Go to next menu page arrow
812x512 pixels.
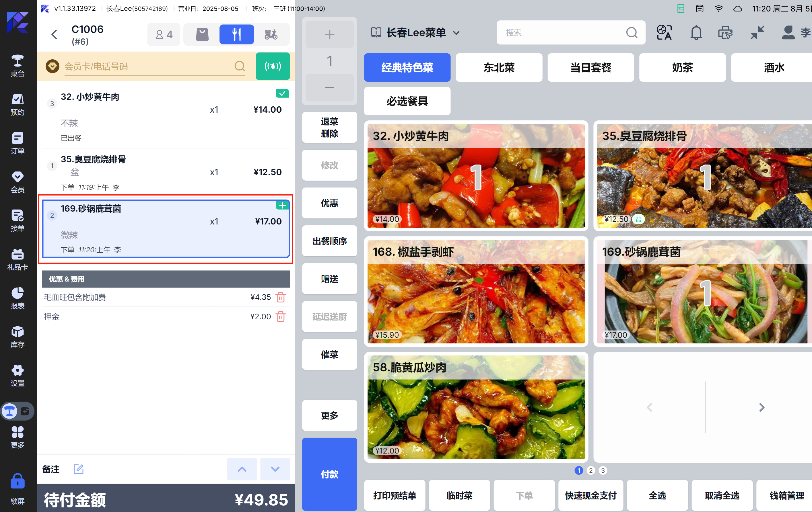coord(762,408)
